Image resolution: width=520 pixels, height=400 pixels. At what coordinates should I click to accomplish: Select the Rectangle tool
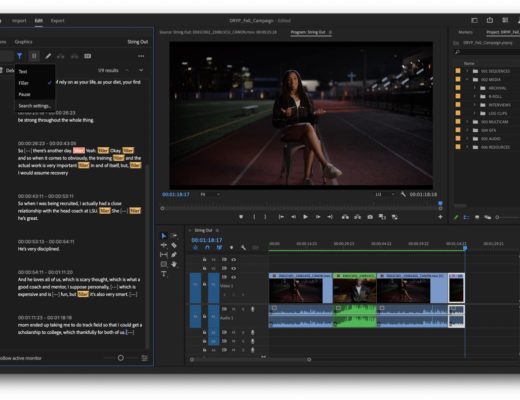coord(164,264)
